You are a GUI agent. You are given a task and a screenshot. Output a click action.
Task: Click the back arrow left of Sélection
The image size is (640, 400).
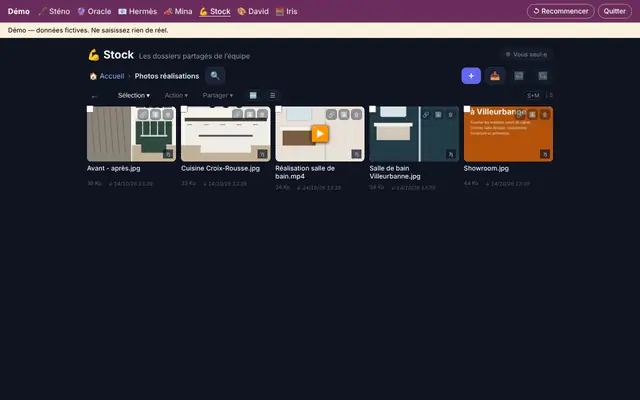point(95,96)
